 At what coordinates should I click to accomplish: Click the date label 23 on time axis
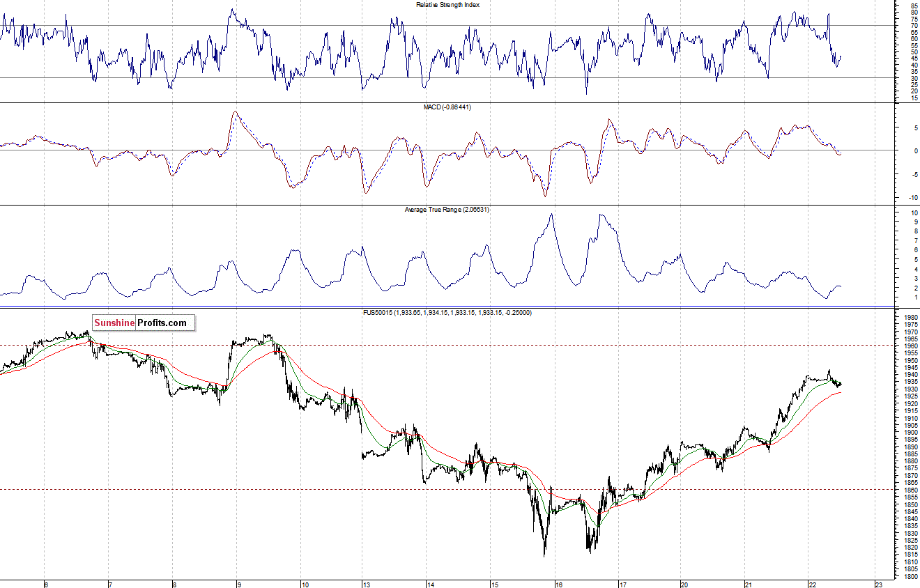click(x=878, y=585)
